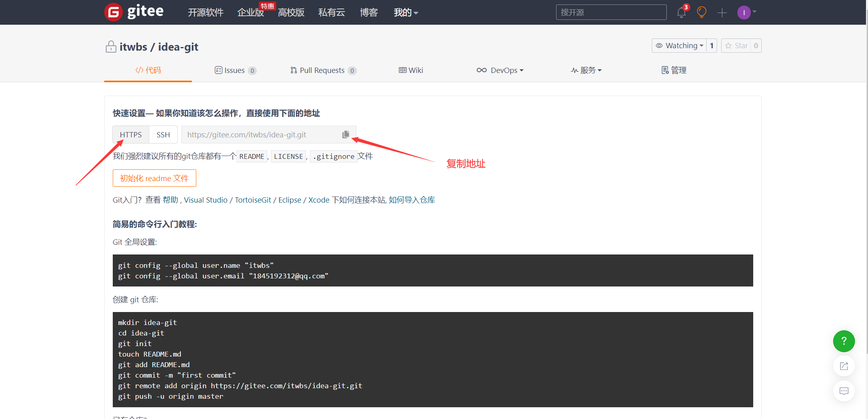Switch to the Issues tab
This screenshot has width=868, height=419.
[235, 70]
